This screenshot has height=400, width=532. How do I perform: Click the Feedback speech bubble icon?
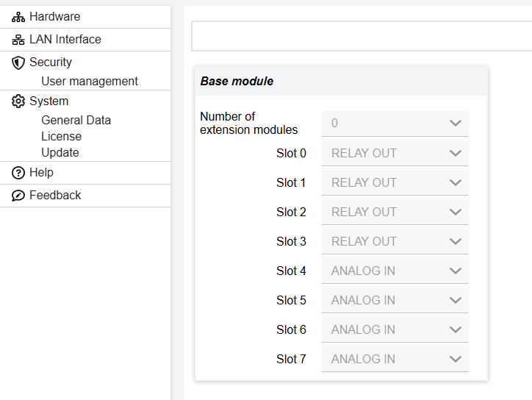[x=18, y=196]
